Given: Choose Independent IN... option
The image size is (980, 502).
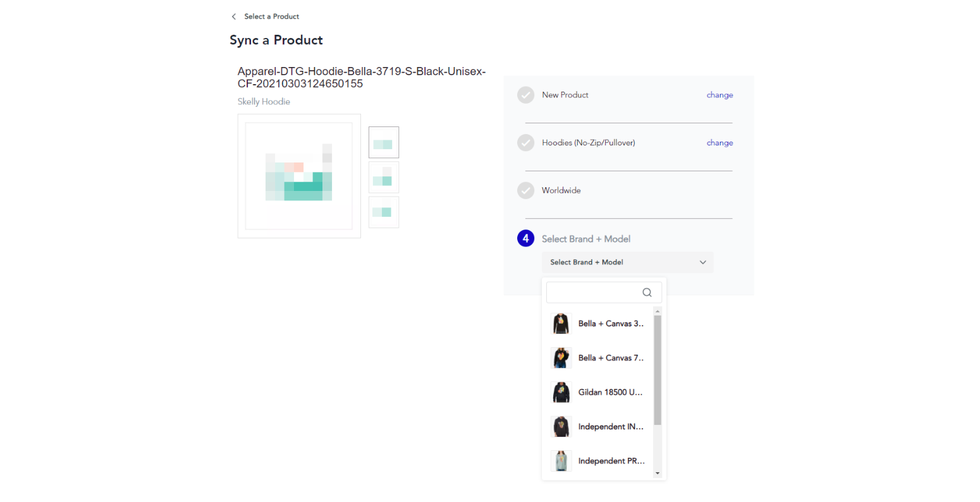Looking at the screenshot, I should [597, 427].
